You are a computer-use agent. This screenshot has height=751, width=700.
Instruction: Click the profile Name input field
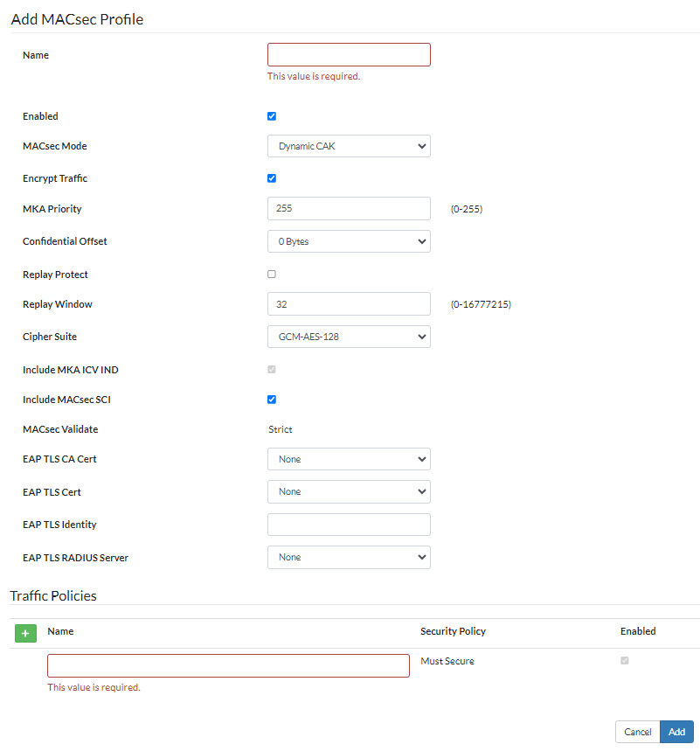(349, 55)
